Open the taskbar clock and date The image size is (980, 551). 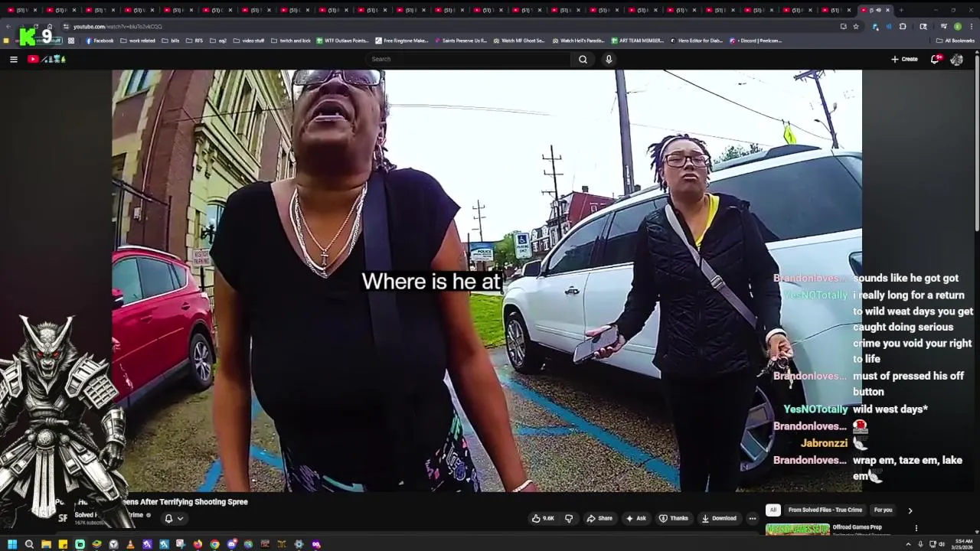click(x=963, y=544)
